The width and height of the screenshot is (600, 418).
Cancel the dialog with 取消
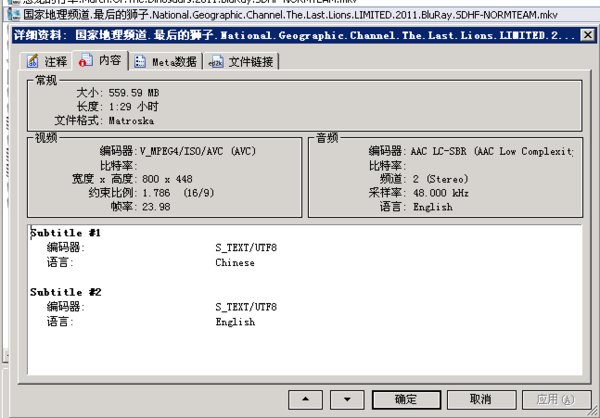click(481, 400)
